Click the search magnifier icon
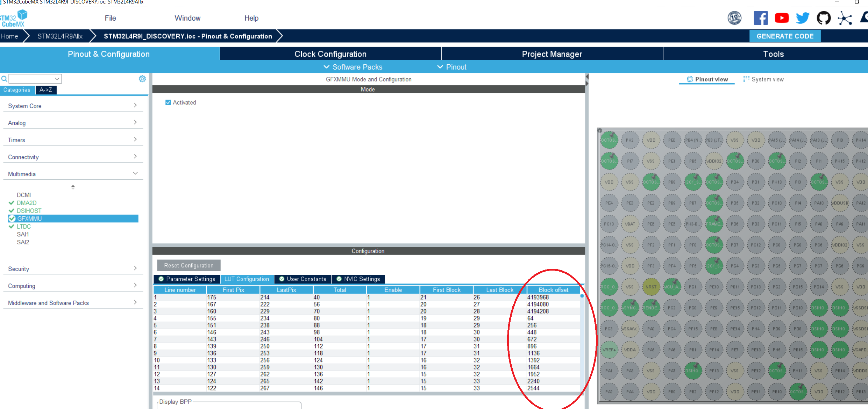Image resolution: width=868 pixels, height=409 pixels. click(4, 79)
